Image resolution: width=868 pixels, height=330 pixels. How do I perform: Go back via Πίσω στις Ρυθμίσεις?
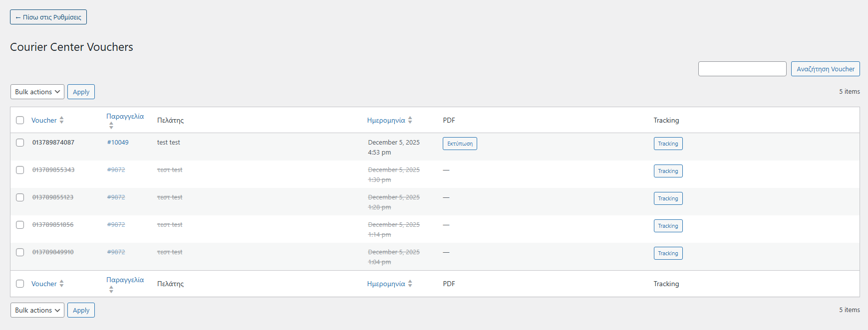[48, 17]
